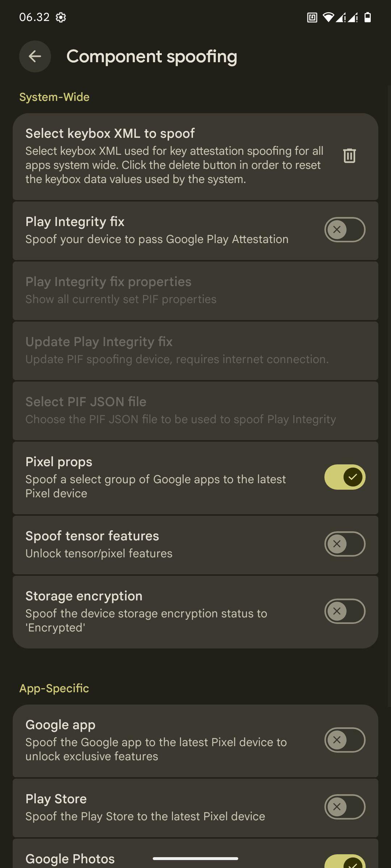Enable the Play Integrity fix switch
The width and height of the screenshot is (391, 868).
[345, 230]
